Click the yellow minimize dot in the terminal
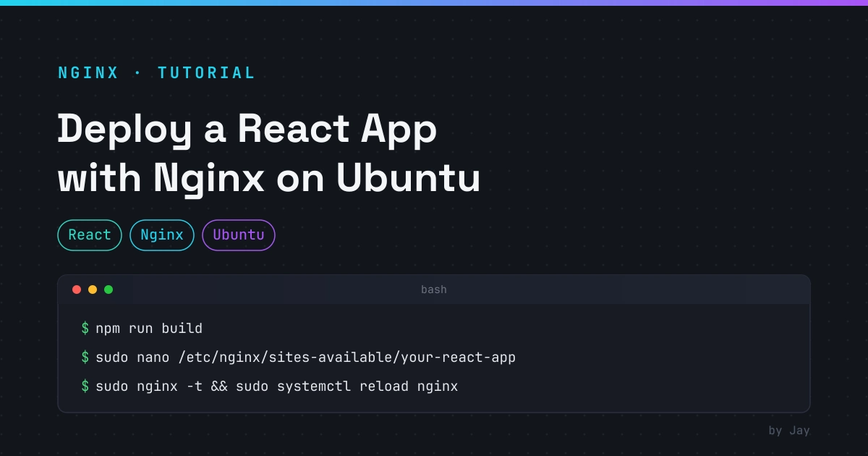The image size is (868, 456). coord(93,290)
